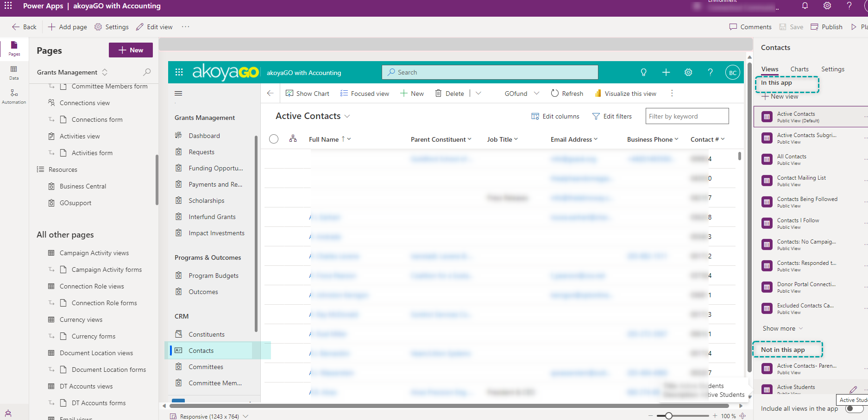Click the hierarchy column icon
This screenshot has width=868, height=420.
coord(293,138)
